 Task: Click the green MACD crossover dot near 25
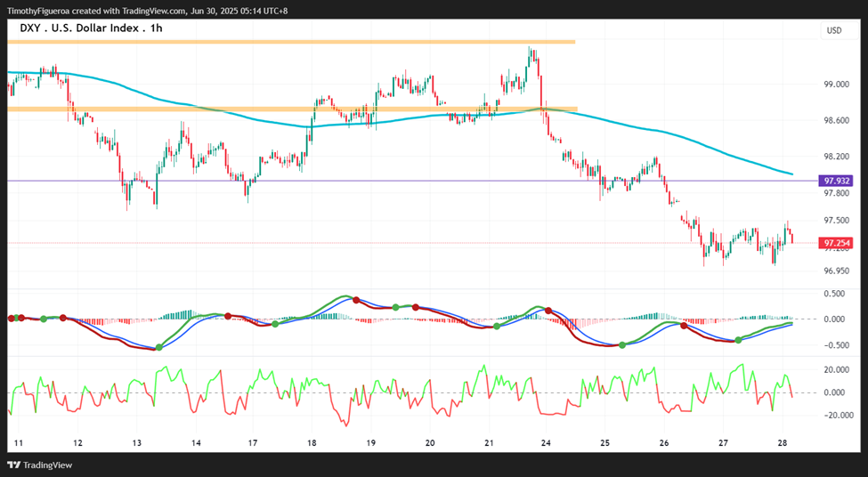(x=622, y=344)
